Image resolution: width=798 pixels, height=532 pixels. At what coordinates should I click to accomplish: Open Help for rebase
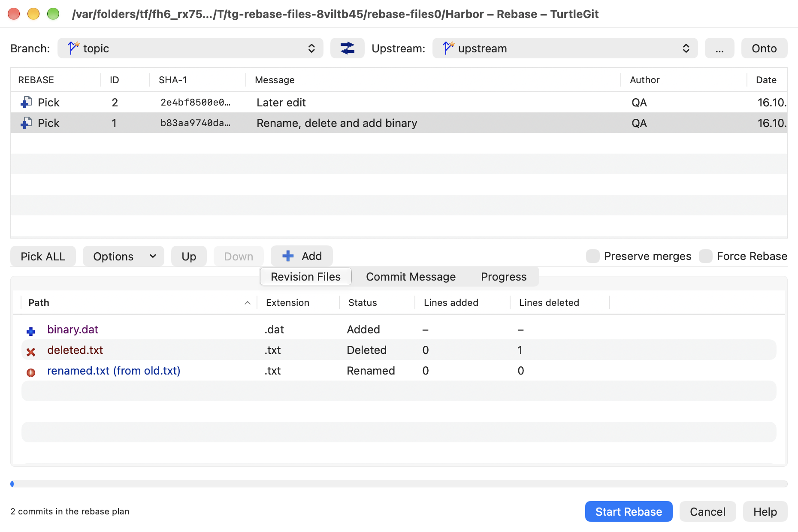(x=765, y=511)
